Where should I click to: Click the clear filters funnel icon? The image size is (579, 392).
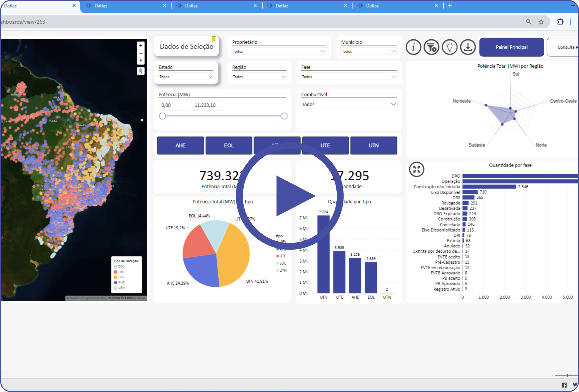click(x=431, y=47)
